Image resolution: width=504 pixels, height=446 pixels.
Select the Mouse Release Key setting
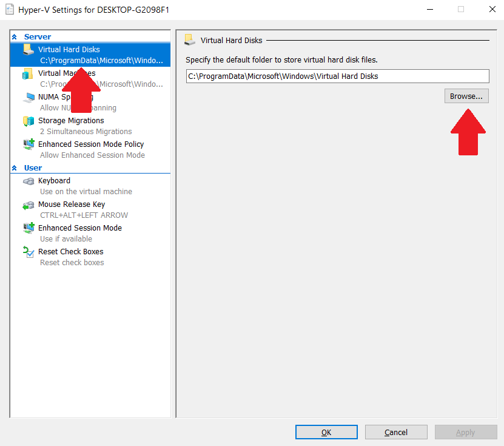point(90,210)
